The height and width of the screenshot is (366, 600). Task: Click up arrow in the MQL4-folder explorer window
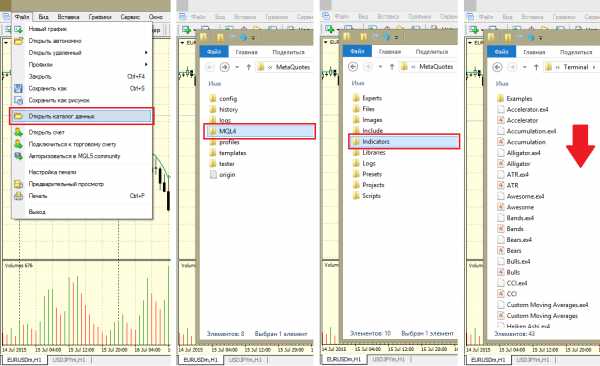coord(248,67)
